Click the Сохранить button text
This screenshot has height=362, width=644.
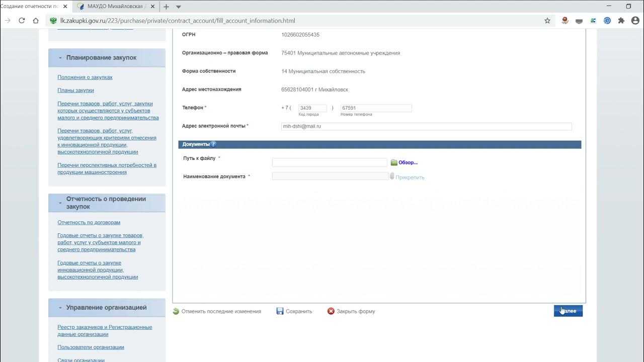click(299, 311)
